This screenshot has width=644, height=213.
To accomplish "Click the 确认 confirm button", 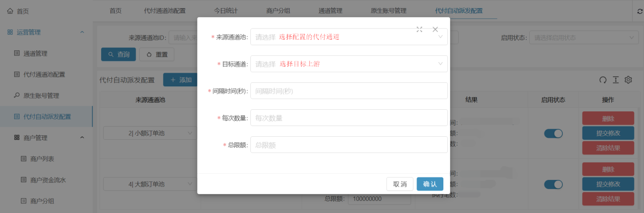I will click(430, 184).
